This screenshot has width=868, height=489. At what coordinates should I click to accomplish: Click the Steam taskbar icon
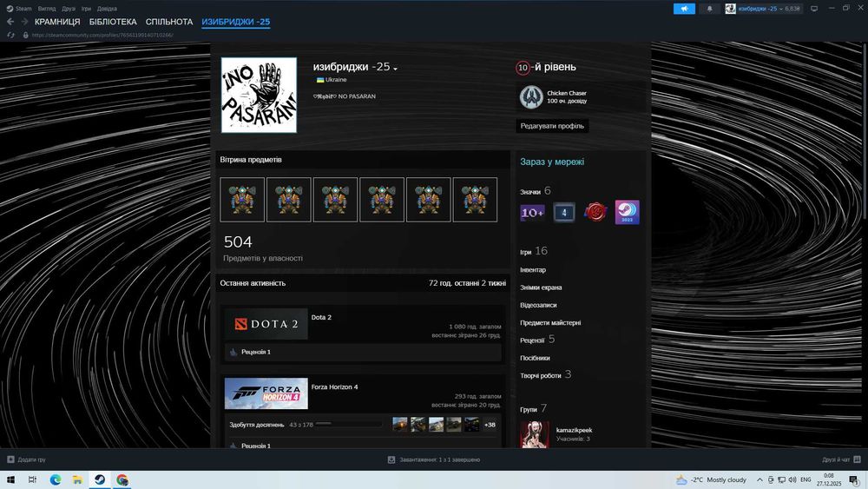click(100, 479)
